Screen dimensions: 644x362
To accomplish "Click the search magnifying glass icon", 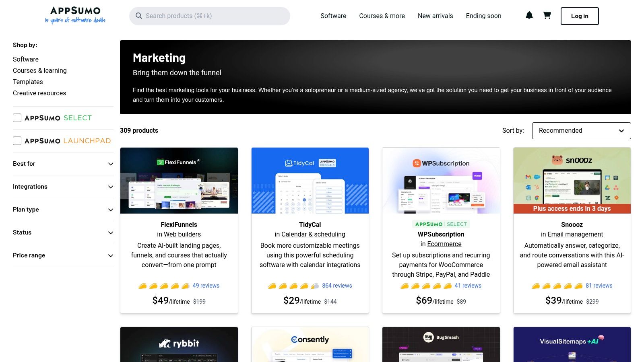I will point(138,16).
